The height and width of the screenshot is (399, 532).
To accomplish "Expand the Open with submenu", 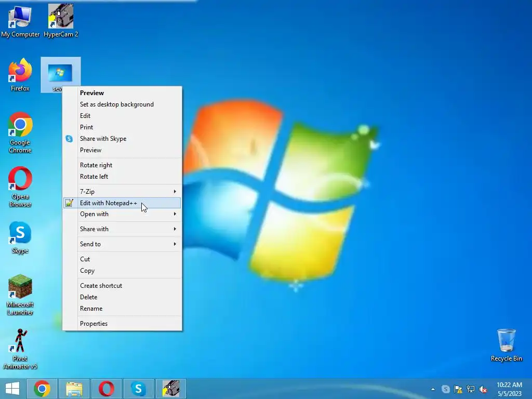I will [x=122, y=214].
